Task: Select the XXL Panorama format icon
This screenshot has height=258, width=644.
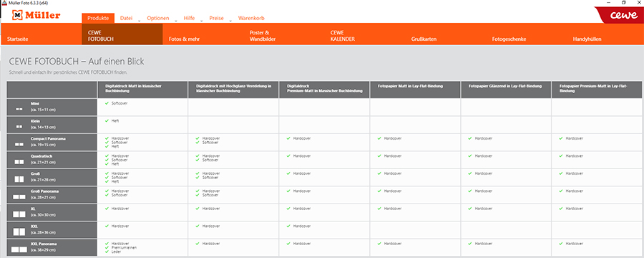Action: [19, 249]
